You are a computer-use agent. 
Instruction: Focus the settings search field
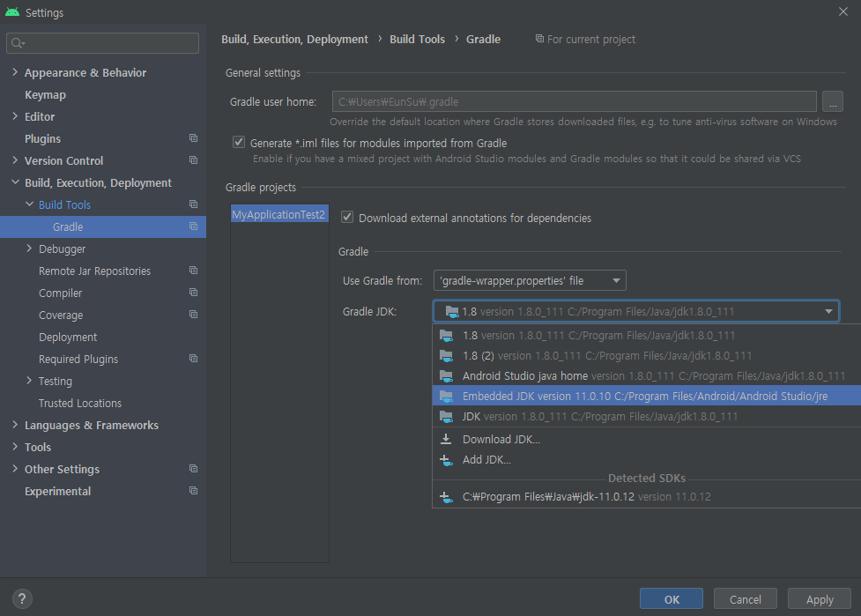[102, 43]
